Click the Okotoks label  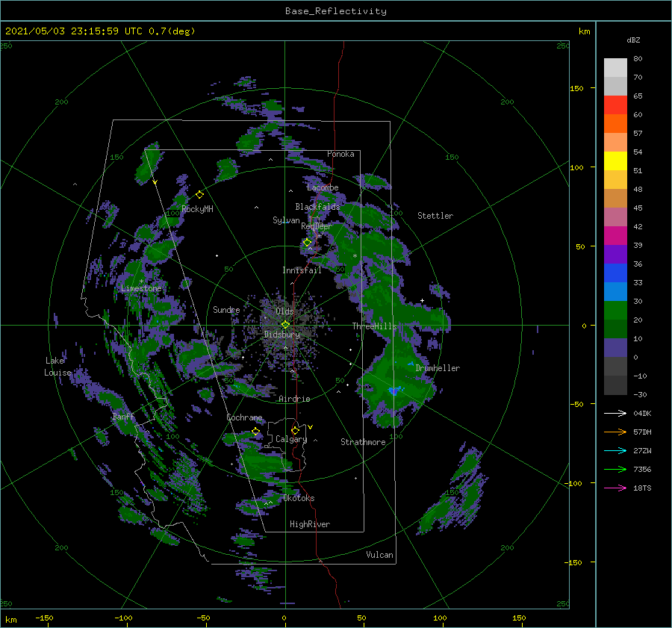coord(299,498)
